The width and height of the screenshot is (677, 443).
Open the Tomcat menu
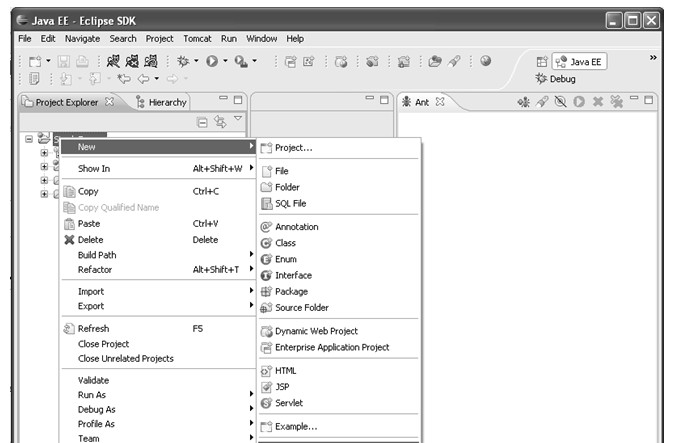[x=197, y=39]
